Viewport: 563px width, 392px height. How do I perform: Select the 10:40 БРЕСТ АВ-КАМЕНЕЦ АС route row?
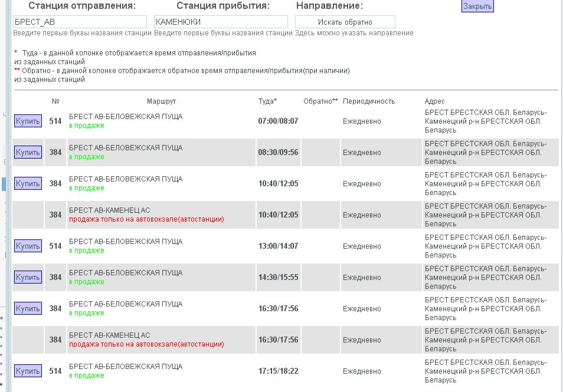click(286, 215)
